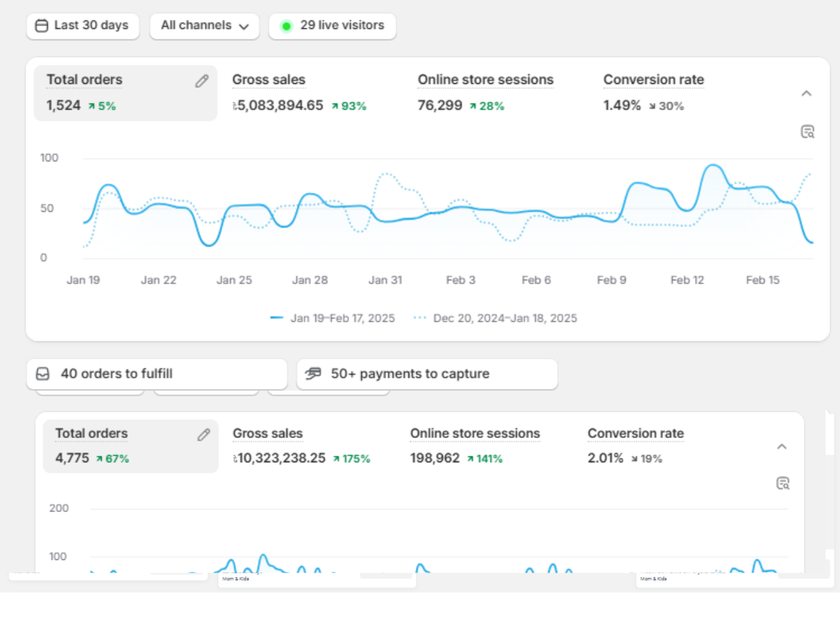Select the Gross sales 5,083,894.65 metric
The height and width of the screenshot is (617, 840).
point(299,93)
